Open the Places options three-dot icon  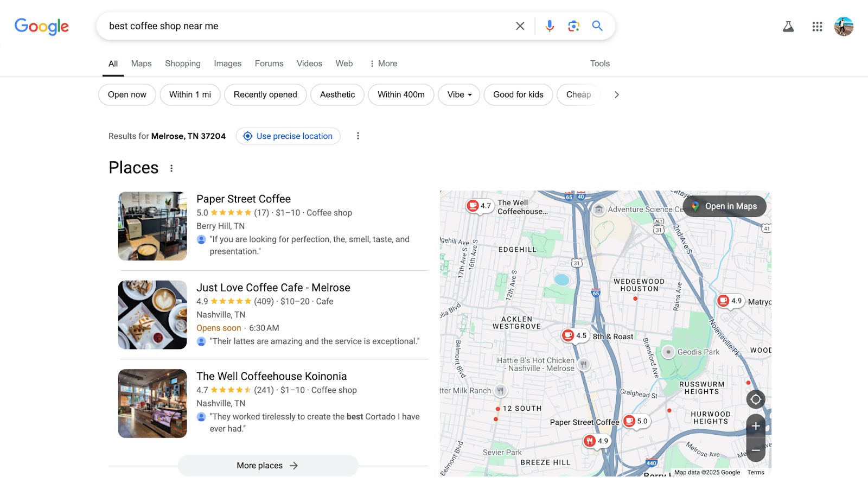click(171, 168)
